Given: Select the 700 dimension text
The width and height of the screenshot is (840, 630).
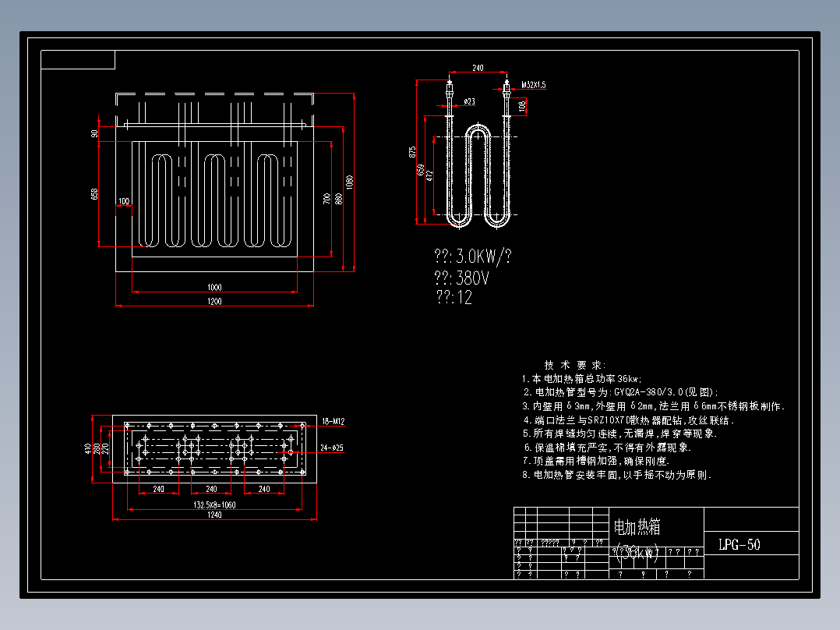Looking at the screenshot, I should point(326,199).
